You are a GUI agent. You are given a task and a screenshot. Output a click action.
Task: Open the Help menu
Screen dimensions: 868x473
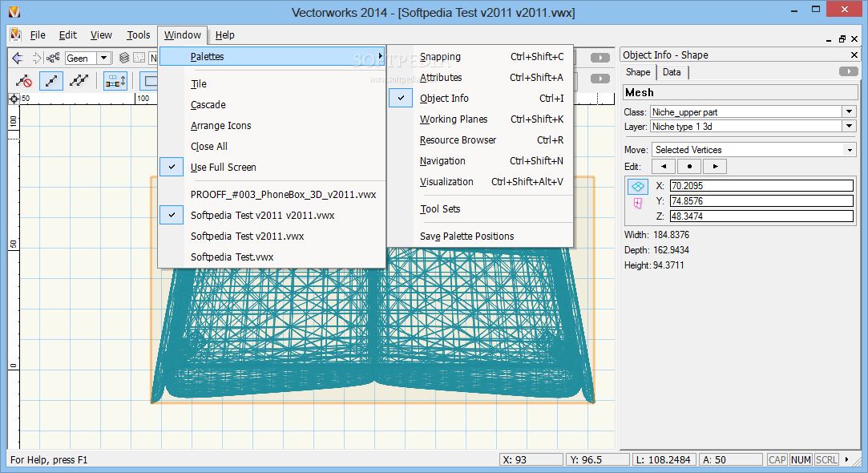[x=224, y=35]
